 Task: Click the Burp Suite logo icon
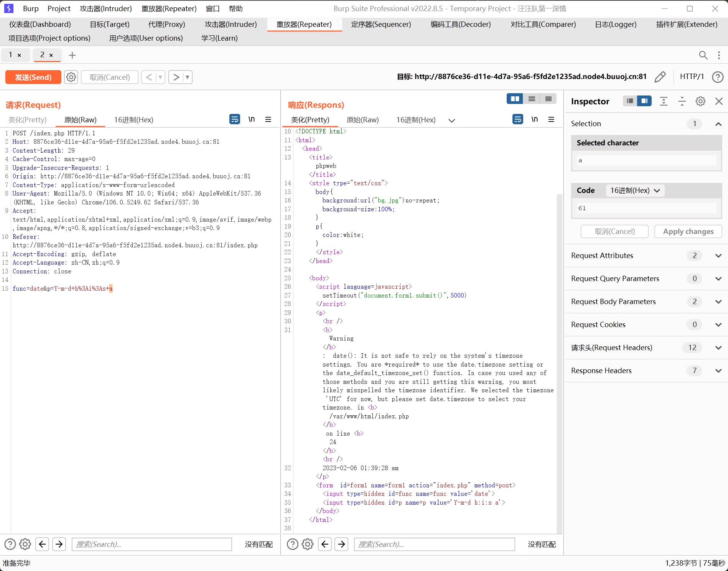point(8,8)
